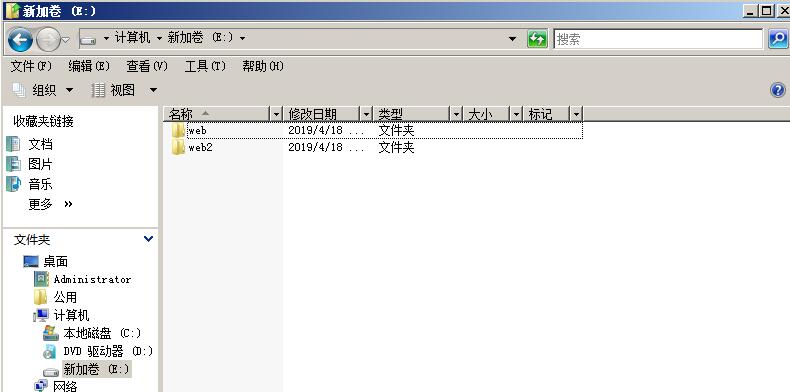
Task: Click the 图片 pictures icon in favorites
Action: click(13, 164)
